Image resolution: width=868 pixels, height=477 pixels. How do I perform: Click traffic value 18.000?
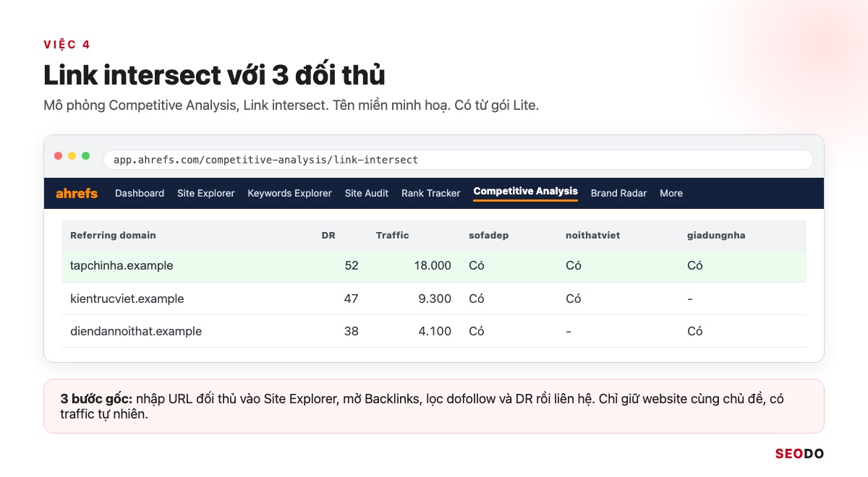click(432, 265)
